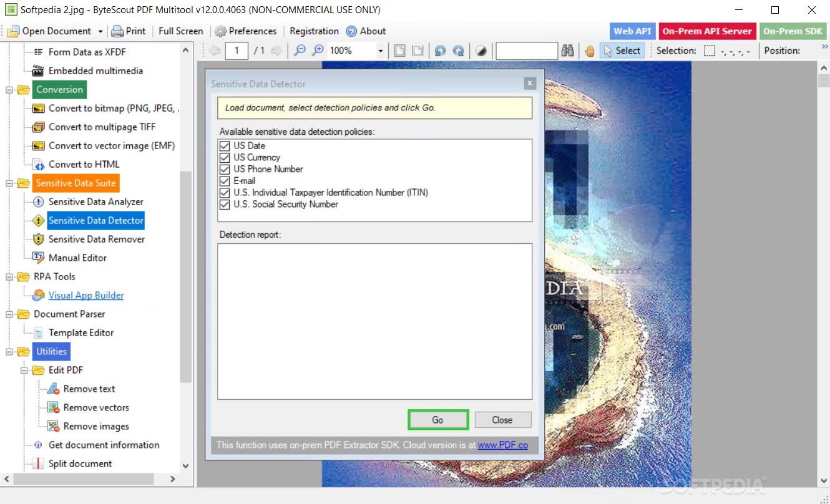The height and width of the screenshot is (504, 830).
Task: Click the Remove vectors icon
Action: (x=54, y=407)
